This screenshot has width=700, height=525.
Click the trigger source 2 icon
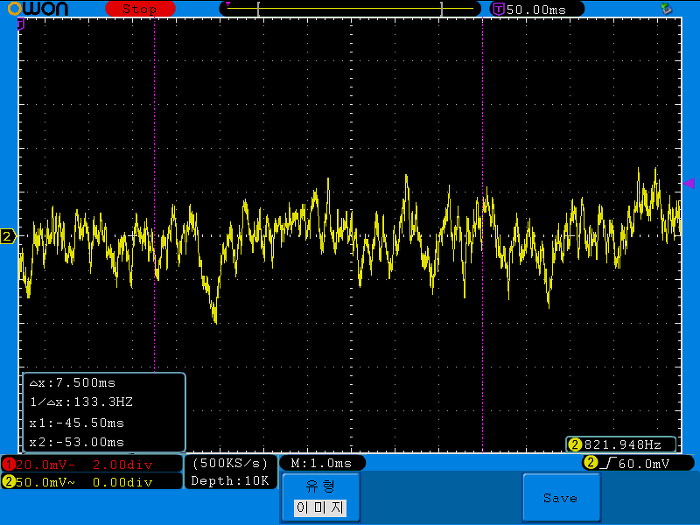click(x=591, y=462)
